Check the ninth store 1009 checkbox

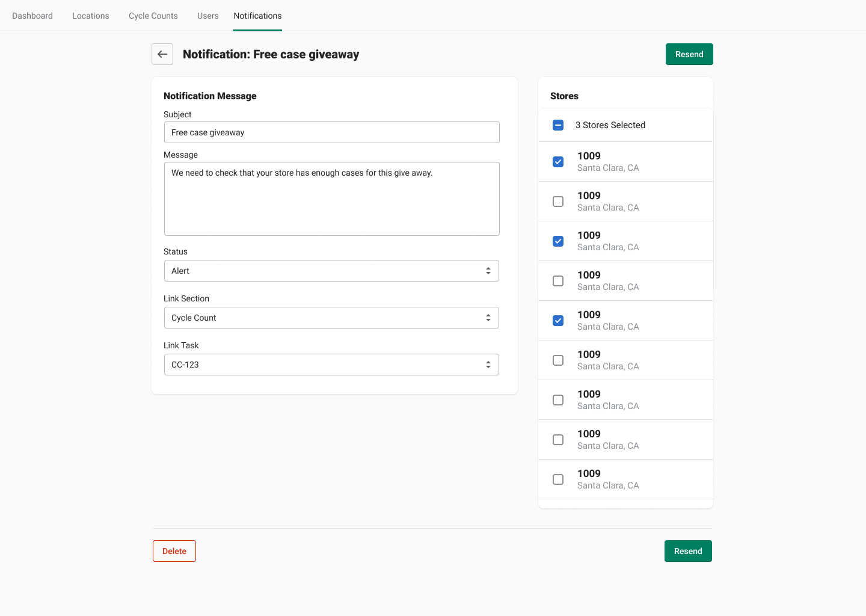point(558,479)
